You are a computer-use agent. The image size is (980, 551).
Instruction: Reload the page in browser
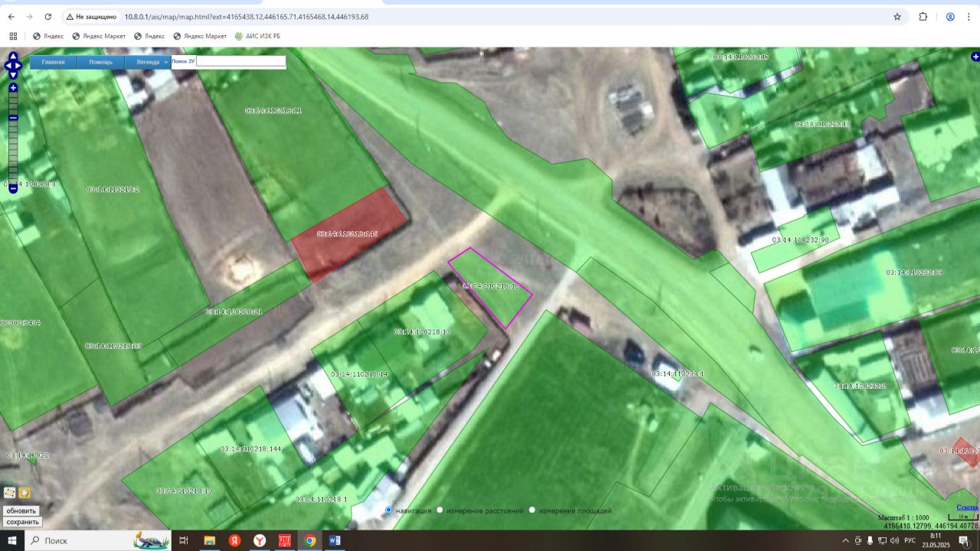(x=48, y=16)
